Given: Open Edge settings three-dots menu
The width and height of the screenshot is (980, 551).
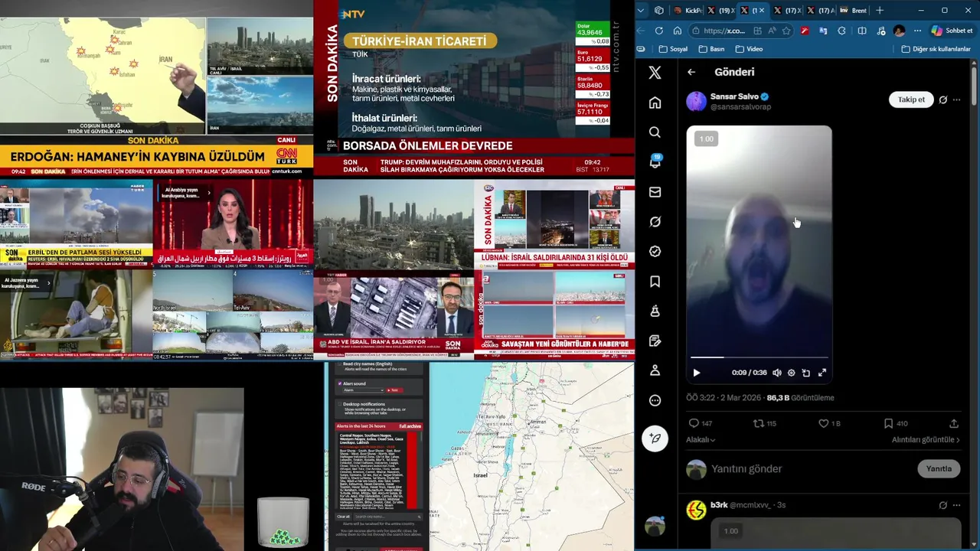Looking at the screenshot, I should tap(917, 31).
